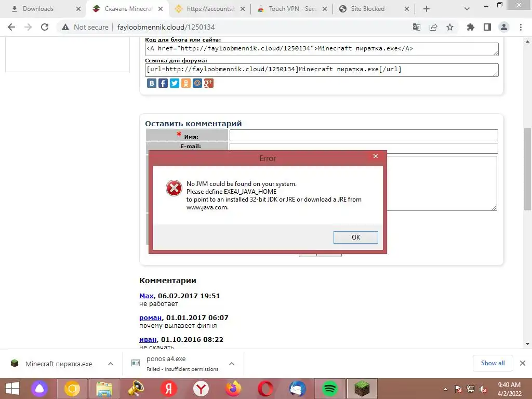Share via Mail.ru @ icon
The width and height of the screenshot is (532, 399).
[197, 83]
